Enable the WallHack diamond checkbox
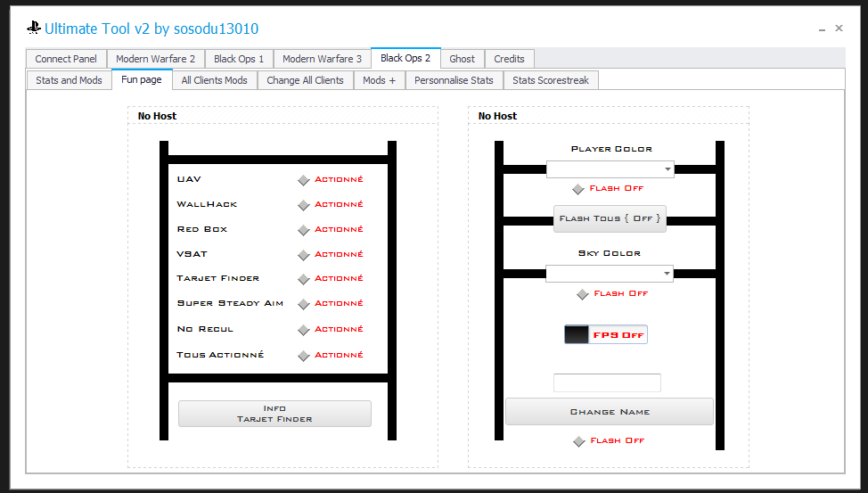This screenshot has height=493, width=868. 303,205
